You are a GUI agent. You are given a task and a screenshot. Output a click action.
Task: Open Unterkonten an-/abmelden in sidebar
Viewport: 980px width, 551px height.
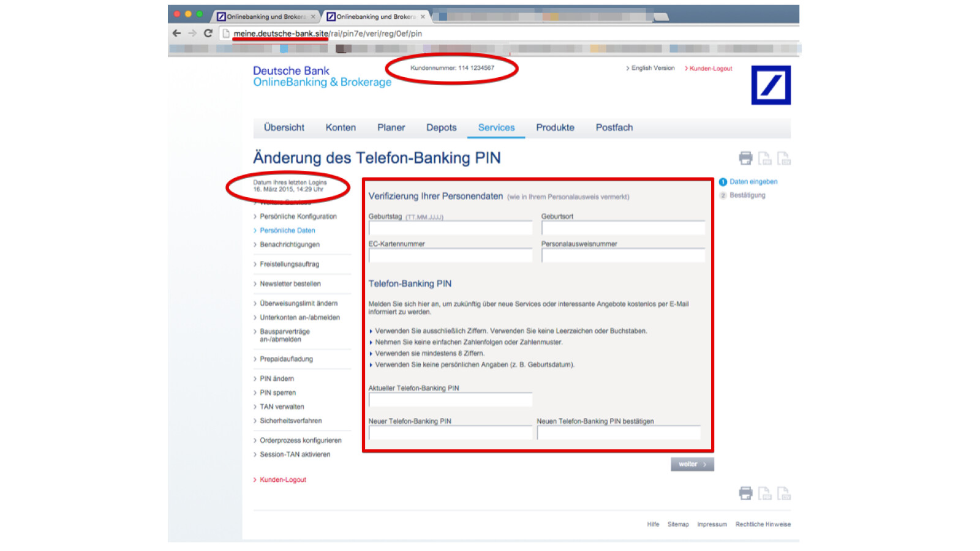coord(300,318)
